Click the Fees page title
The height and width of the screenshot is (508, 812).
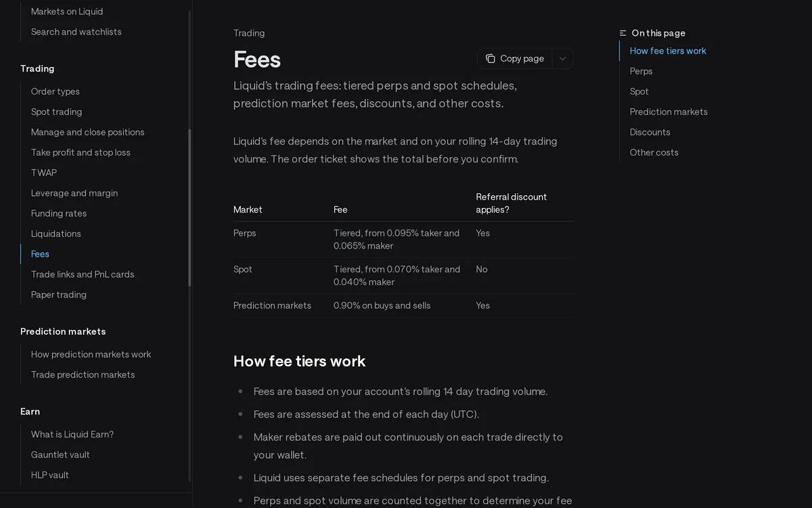point(257,59)
